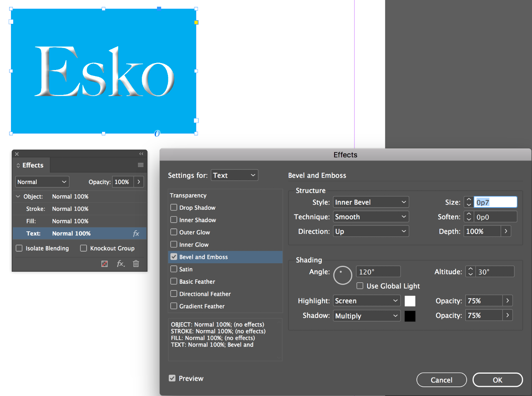Collapse the Effects panel with double-arrow icon
Screen dimensions: 532x396
141,154
